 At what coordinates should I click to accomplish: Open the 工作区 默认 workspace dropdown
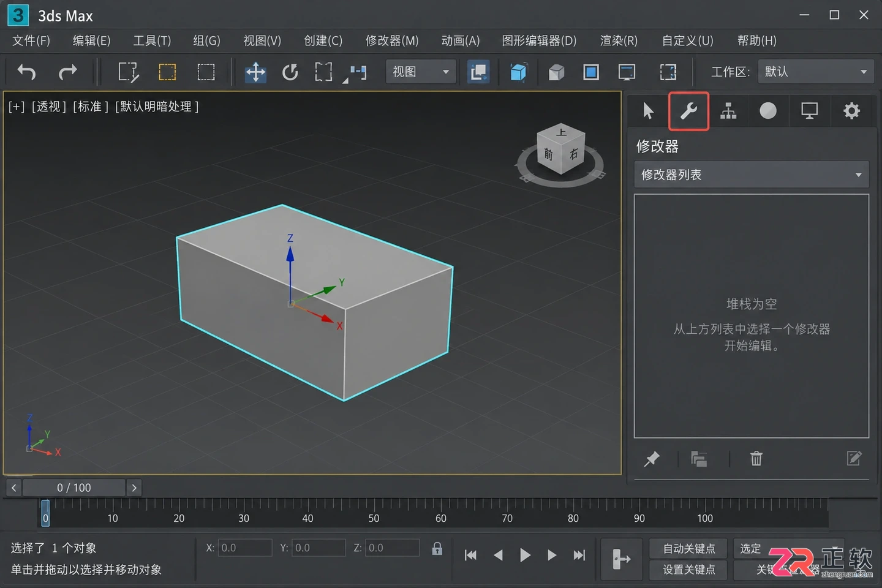coord(816,72)
